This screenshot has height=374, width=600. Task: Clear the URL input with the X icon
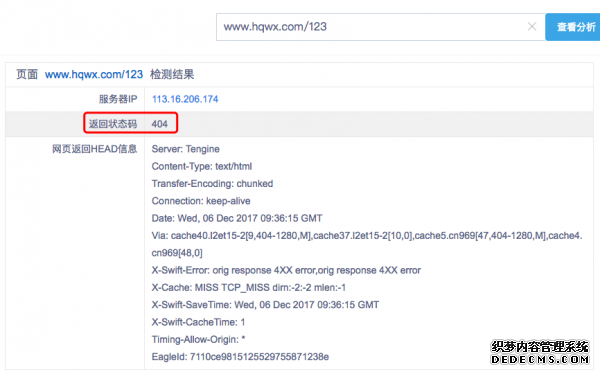(x=532, y=26)
